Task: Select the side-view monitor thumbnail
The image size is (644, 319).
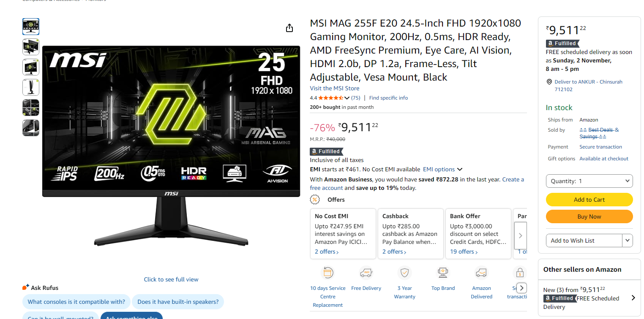Action: tap(31, 87)
